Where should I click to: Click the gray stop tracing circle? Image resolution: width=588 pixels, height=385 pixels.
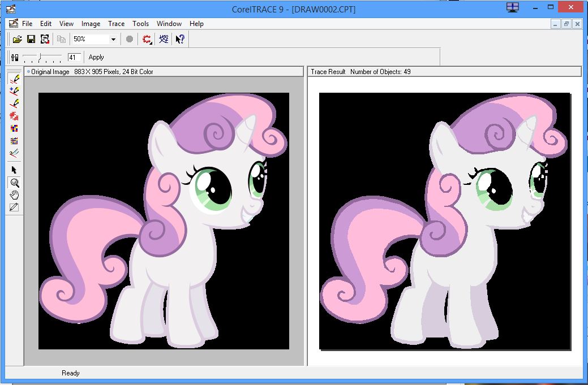click(130, 39)
